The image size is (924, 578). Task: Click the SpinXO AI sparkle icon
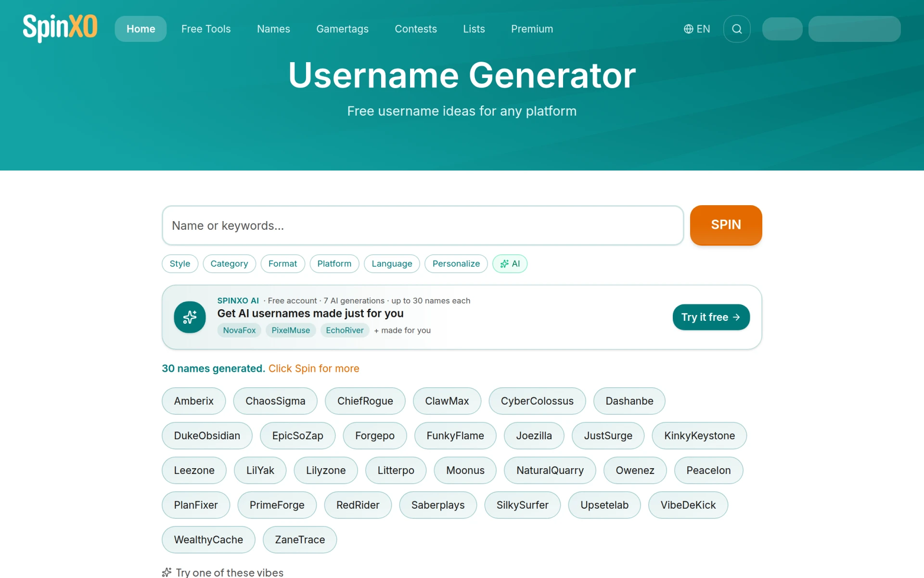(x=190, y=317)
